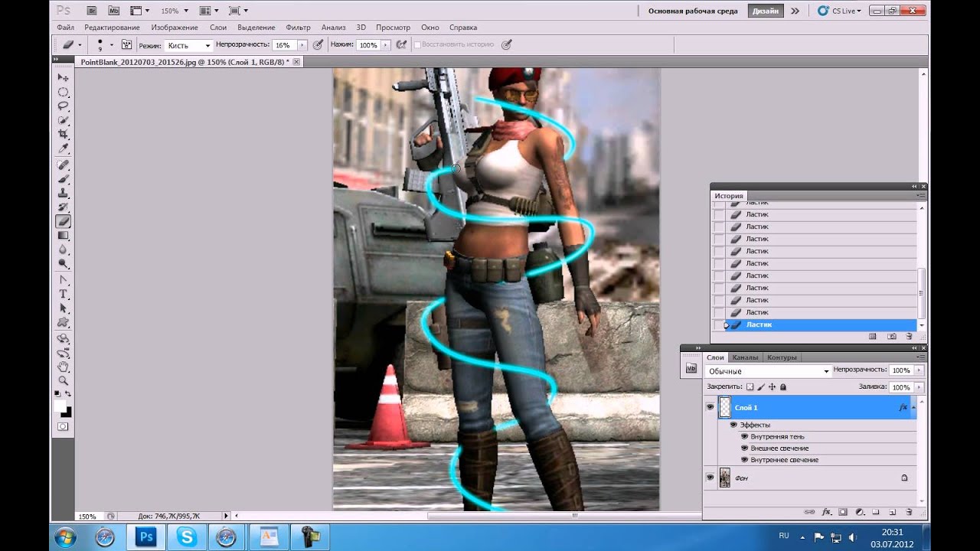Toggle lock transparent pixels
980x551 pixels.
click(x=750, y=387)
